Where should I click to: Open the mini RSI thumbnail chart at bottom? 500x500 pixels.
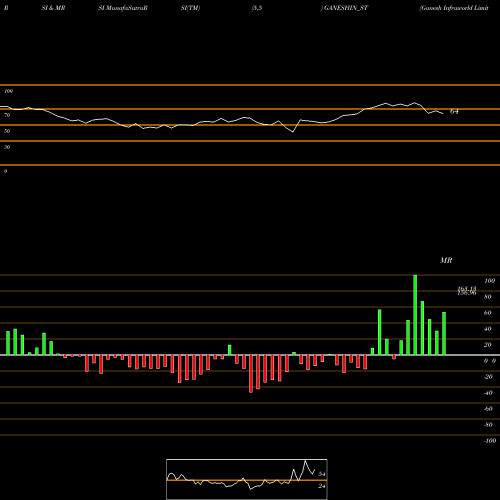pyautogui.click(x=247, y=479)
